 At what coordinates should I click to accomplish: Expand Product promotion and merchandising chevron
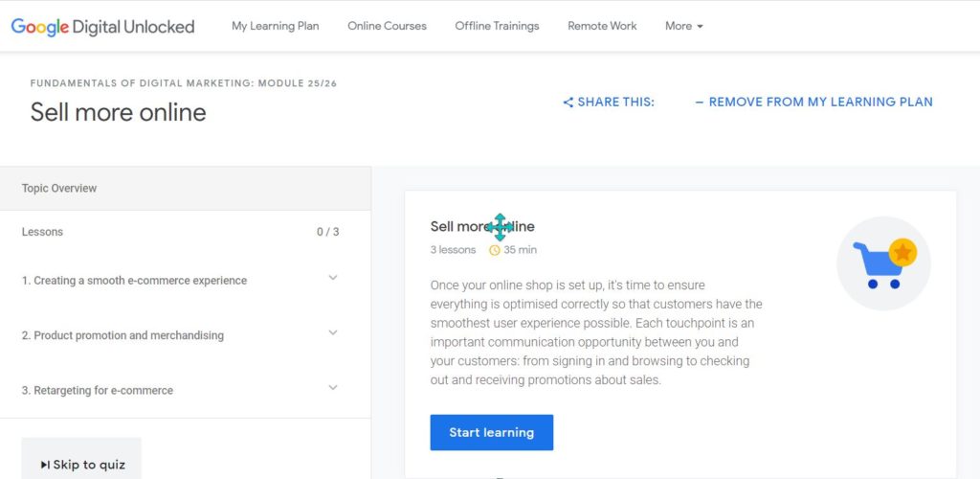click(333, 332)
